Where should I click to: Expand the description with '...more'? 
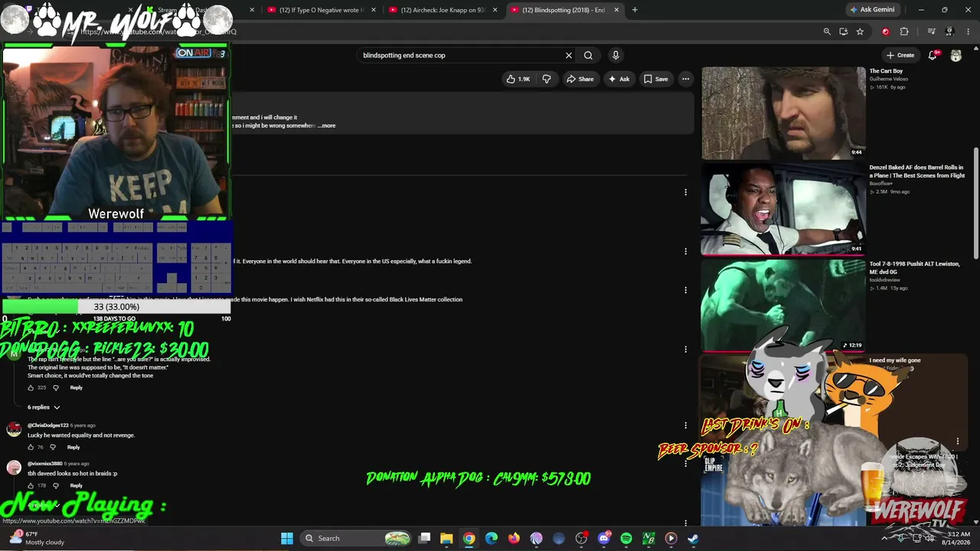coord(327,126)
